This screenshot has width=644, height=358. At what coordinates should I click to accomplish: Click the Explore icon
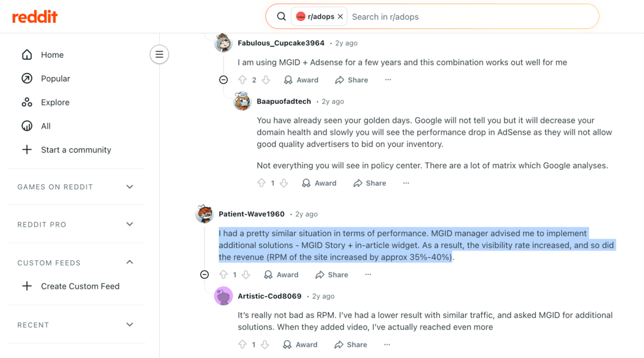click(x=27, y=102)
